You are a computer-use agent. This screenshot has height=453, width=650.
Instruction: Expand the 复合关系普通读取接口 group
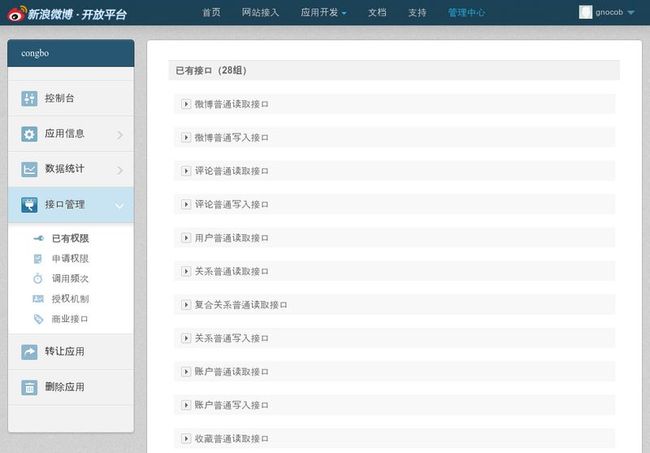coord(186,305)
